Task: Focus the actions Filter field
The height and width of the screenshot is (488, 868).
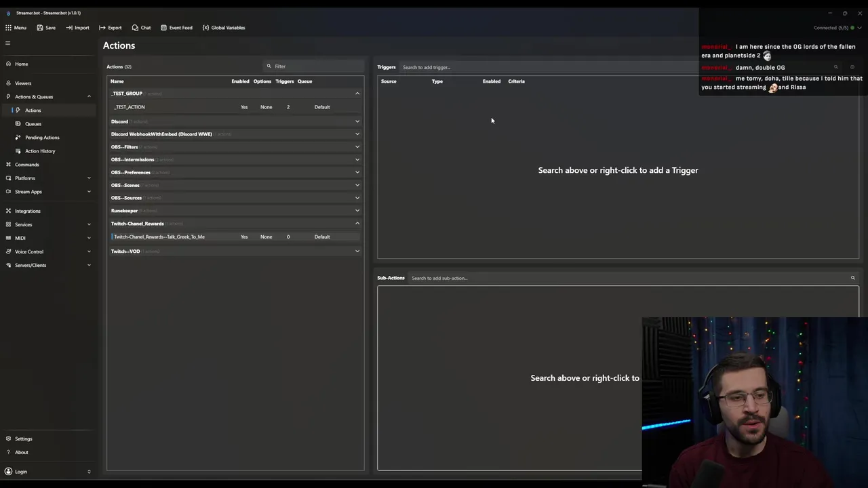Action: (313, 66)
